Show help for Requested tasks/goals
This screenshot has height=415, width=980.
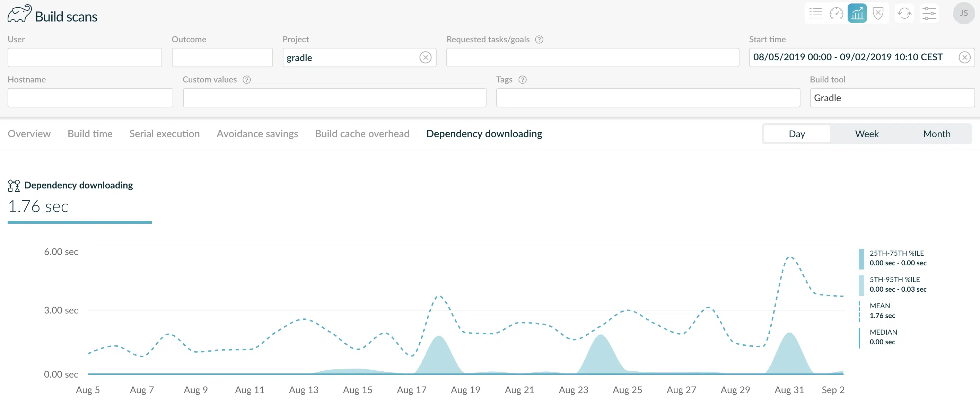[539, 39]
